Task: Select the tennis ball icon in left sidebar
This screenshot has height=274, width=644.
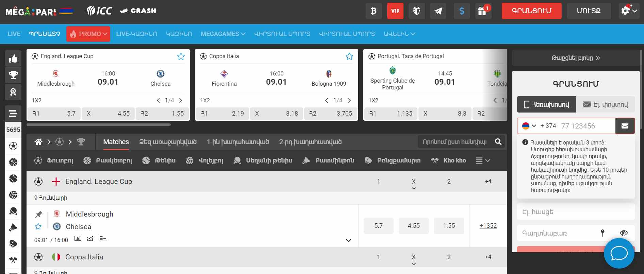Action: [13, 178]
